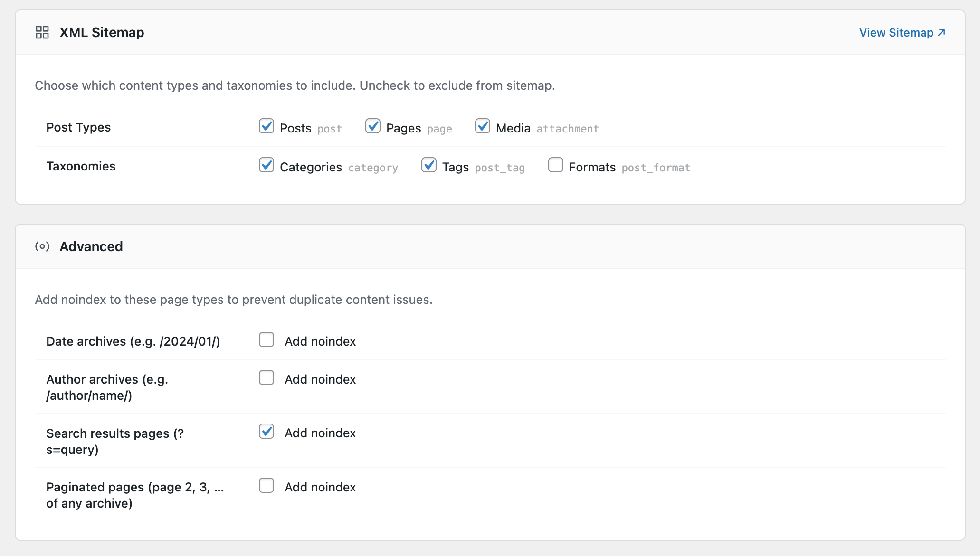Click the Advanced heading text

coord(91,246)
